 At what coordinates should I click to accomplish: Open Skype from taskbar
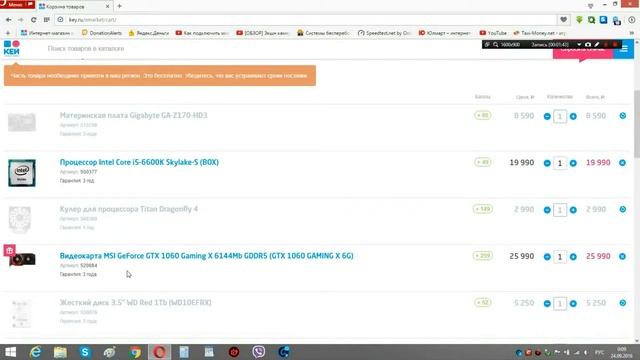tap(85, 352)
